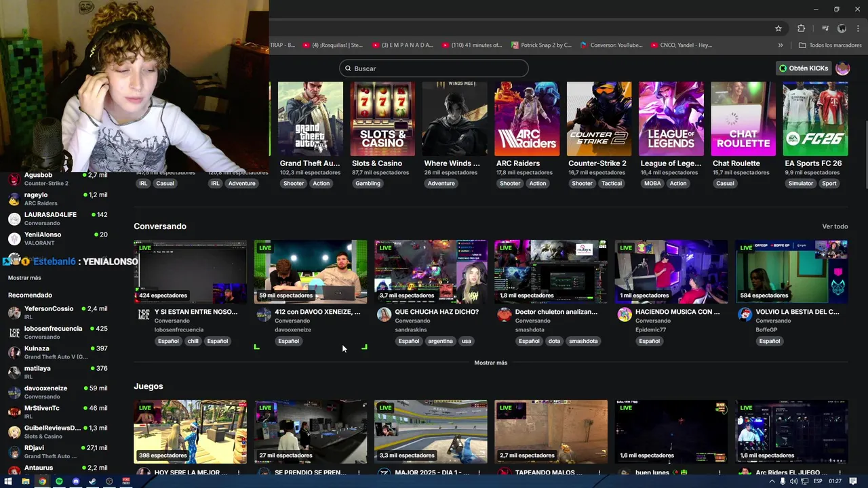Open the Where Winds Meet category cover

454,119
